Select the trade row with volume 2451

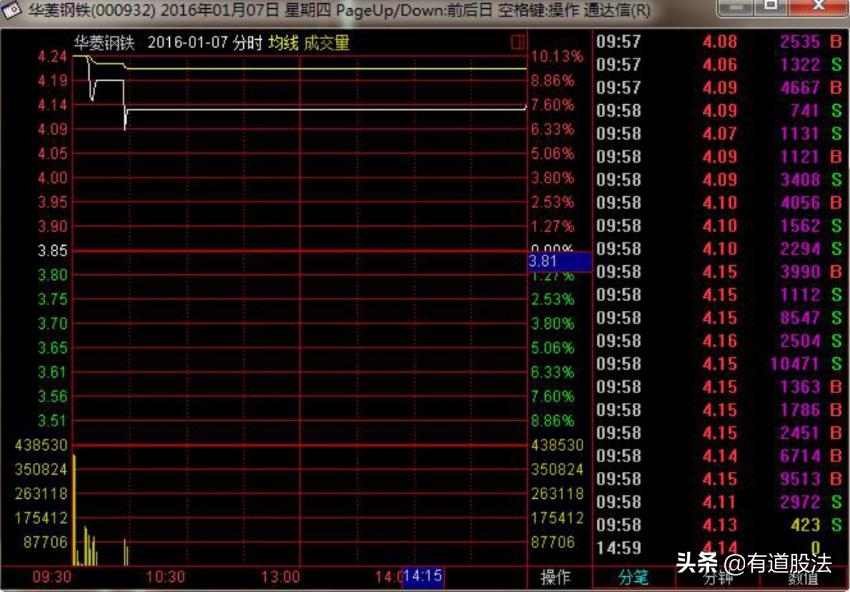pyautogui.click(x=720, y=433)
